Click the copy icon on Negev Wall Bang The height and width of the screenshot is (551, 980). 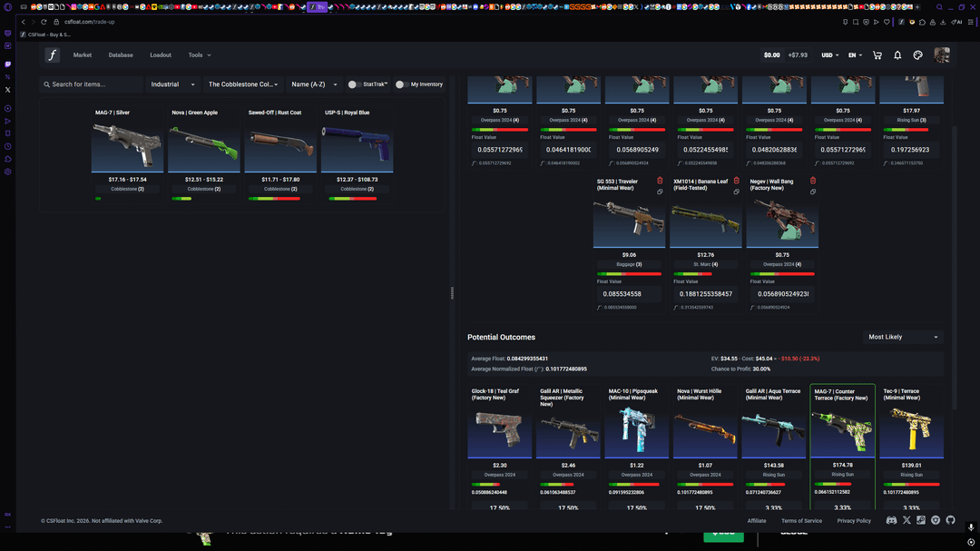click(813, 192)
